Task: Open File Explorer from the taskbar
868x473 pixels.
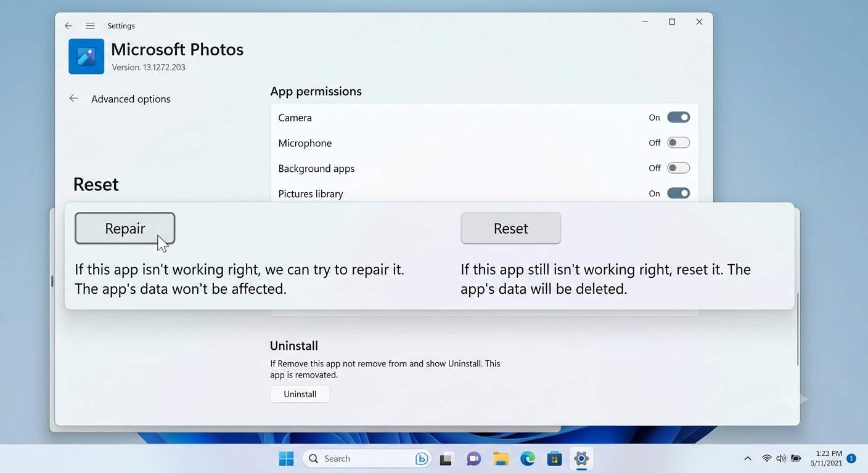Action: point(501,459)
